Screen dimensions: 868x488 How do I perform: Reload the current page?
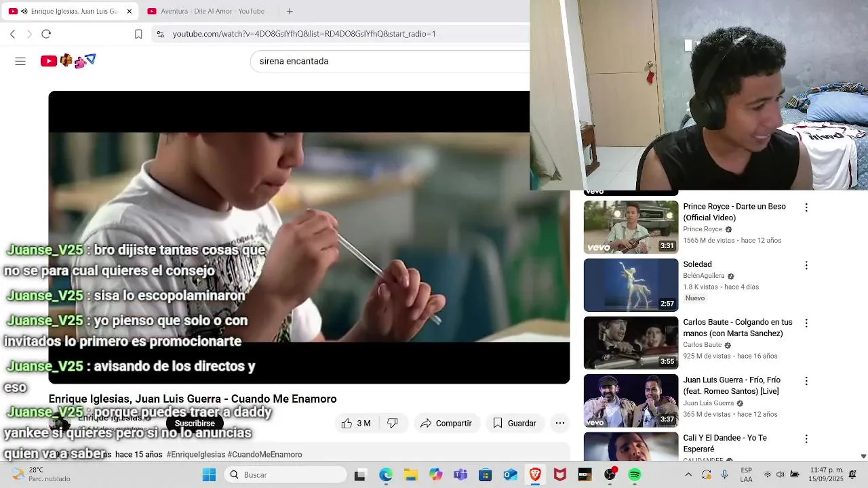pyautogui.click(x=46, y=34)
